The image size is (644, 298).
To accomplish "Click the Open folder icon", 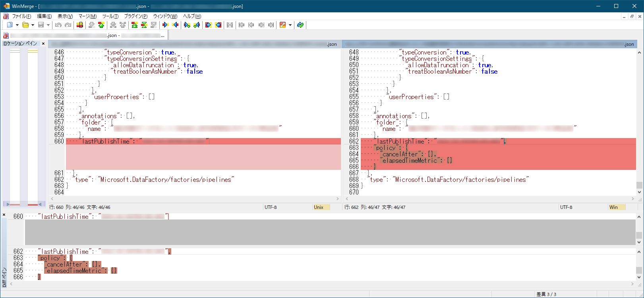I will tap(25, 25).
